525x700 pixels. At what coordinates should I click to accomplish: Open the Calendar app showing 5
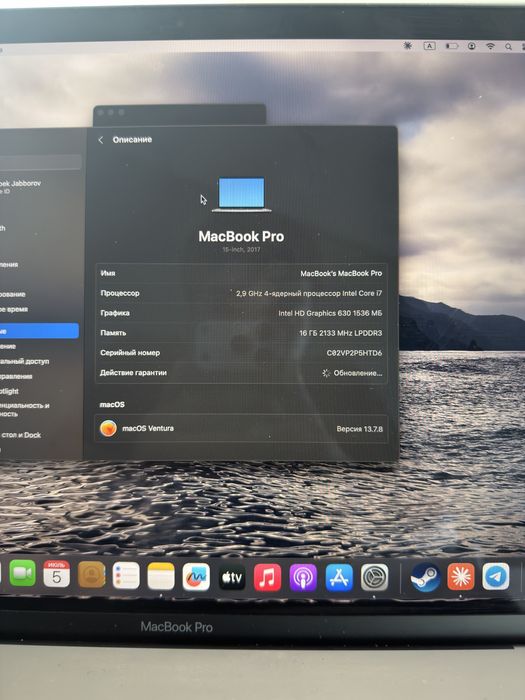click(57, 574)
